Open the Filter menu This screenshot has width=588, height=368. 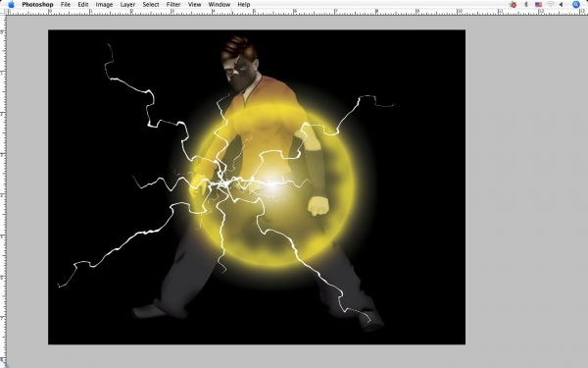tap(173, 5)
